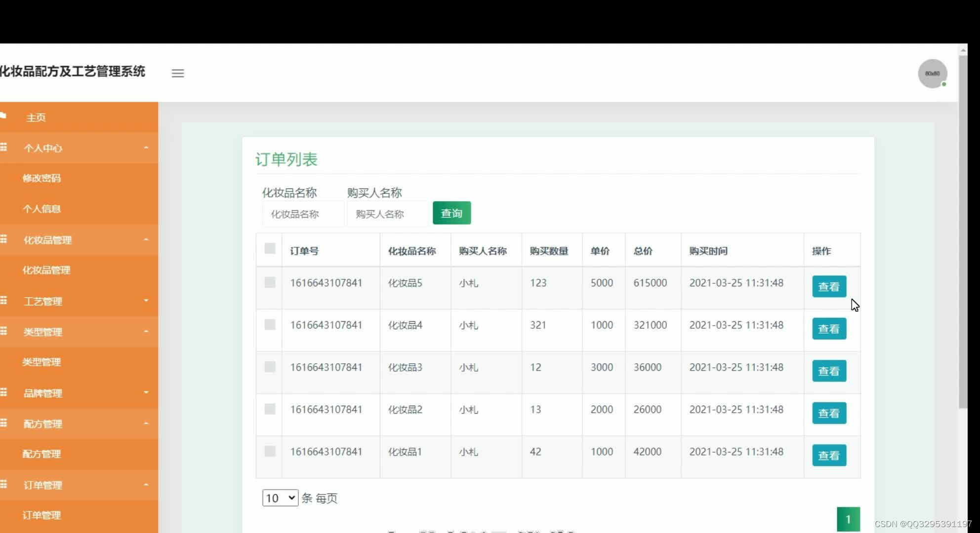Viewport: 980px width, 533px height.
Task: Click the 订单号 column header
Action: point(304,251)
